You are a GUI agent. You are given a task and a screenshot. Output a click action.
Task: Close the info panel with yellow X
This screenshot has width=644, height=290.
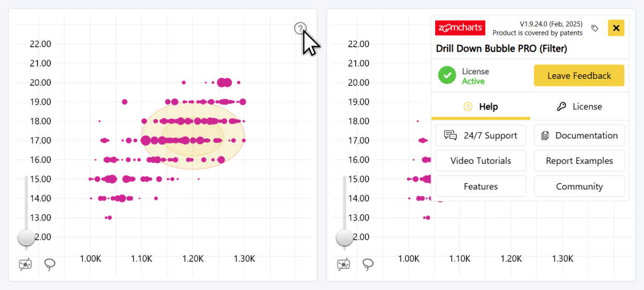(616, 28)
